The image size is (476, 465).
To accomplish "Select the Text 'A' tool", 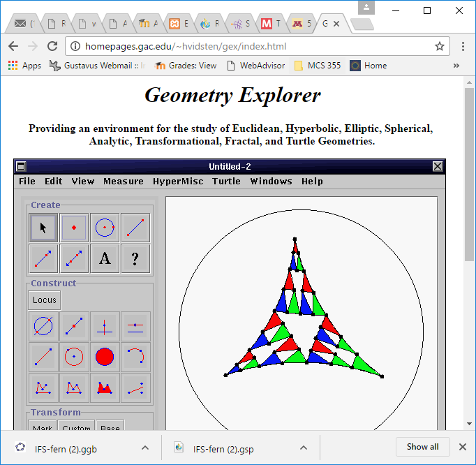I will (105, 259).
